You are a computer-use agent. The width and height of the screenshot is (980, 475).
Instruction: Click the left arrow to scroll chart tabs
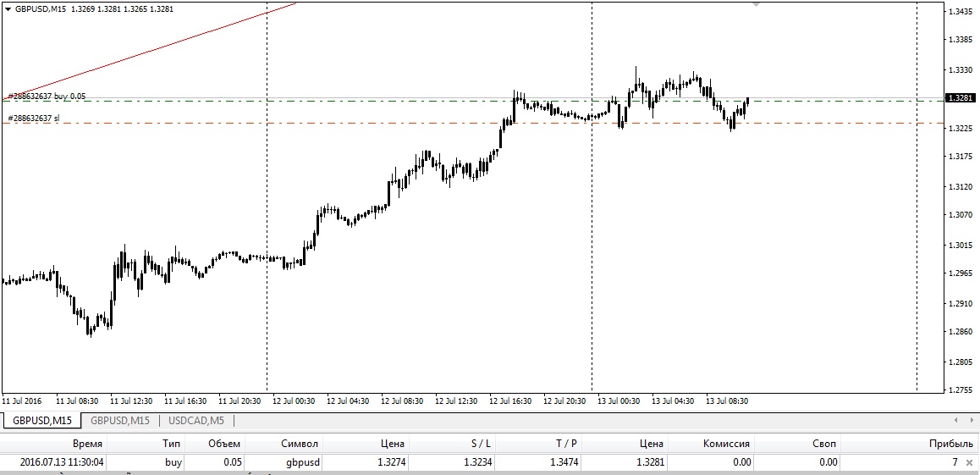coord(955,420)
